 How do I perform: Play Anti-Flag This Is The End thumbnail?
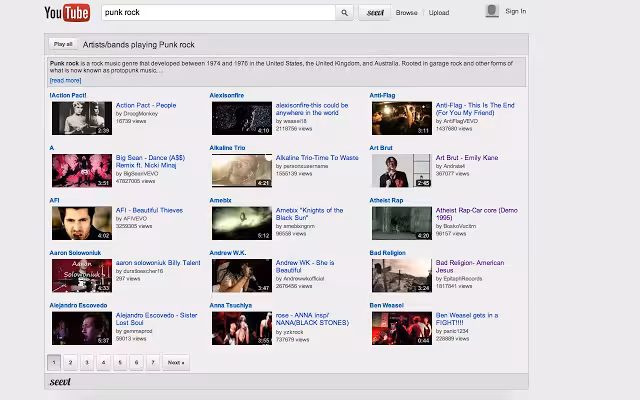point(402,118)
